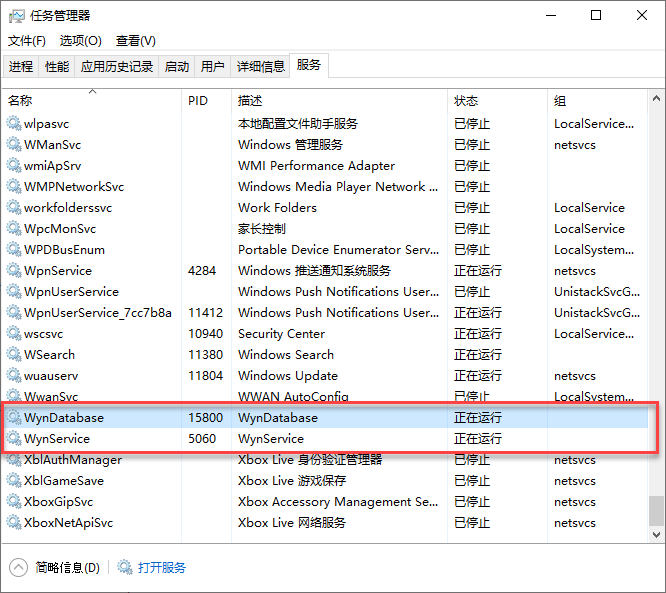This screenshot has height=593, width=666.
Task: Switch to the 详细信息 tab
Action: click(x=260, y=67)
